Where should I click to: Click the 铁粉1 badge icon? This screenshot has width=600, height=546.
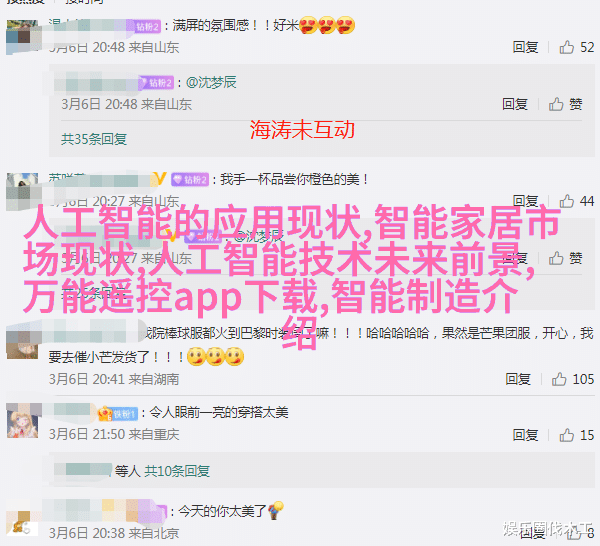(118, 414)
